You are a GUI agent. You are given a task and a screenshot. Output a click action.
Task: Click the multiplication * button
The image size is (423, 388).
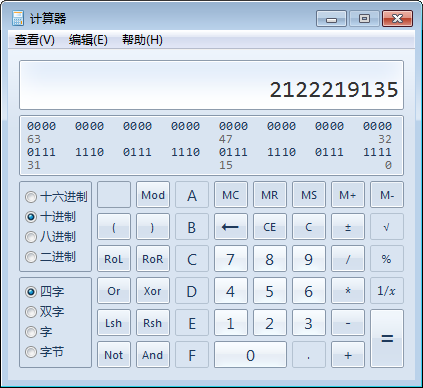348,291
